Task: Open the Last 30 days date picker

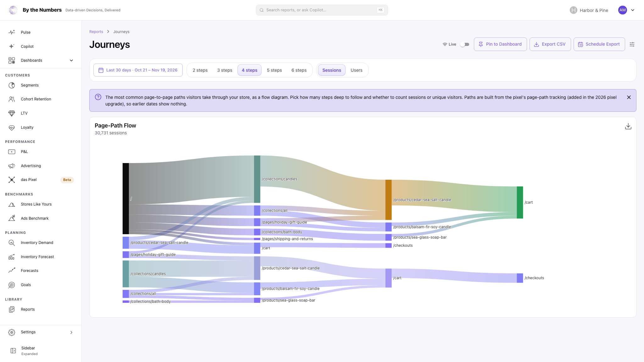Action: pyautogui.click(x=138, y=70)
